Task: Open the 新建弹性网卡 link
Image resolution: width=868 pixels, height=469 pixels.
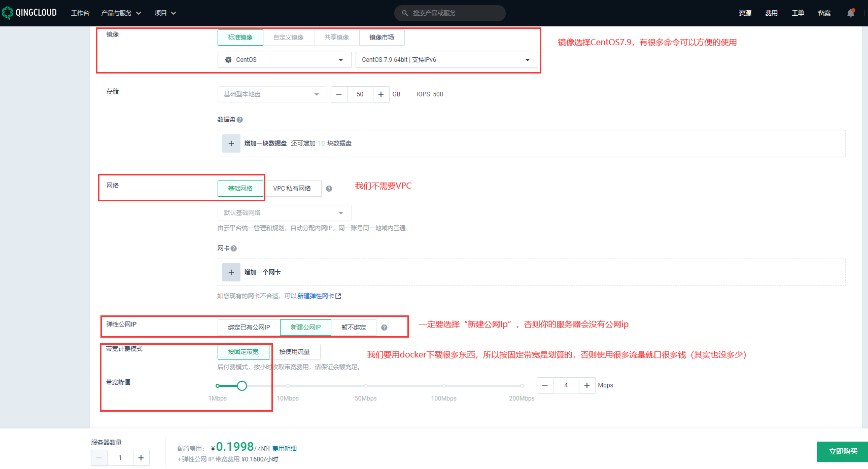Action: point(316,296)
